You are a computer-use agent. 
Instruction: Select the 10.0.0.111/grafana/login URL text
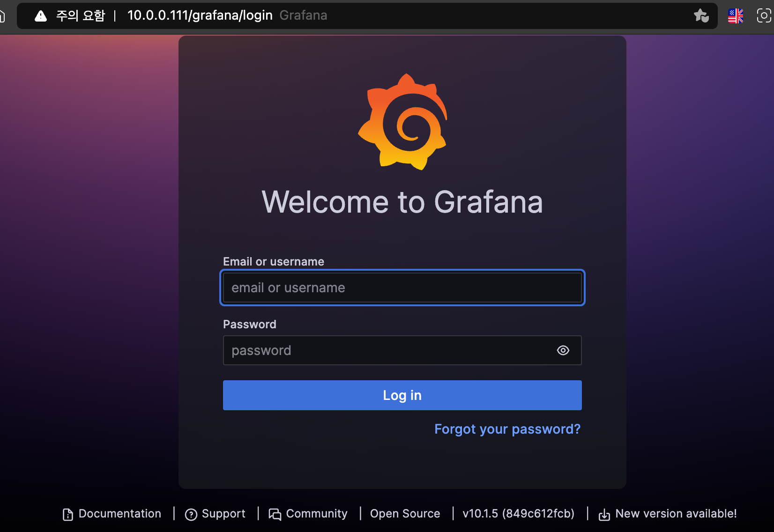click(x=200, y=15)
